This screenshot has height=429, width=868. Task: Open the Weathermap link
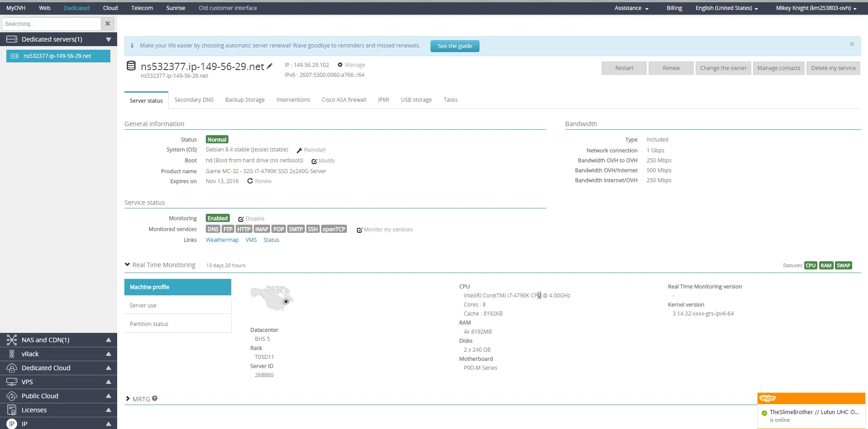(x=222, y=240)
